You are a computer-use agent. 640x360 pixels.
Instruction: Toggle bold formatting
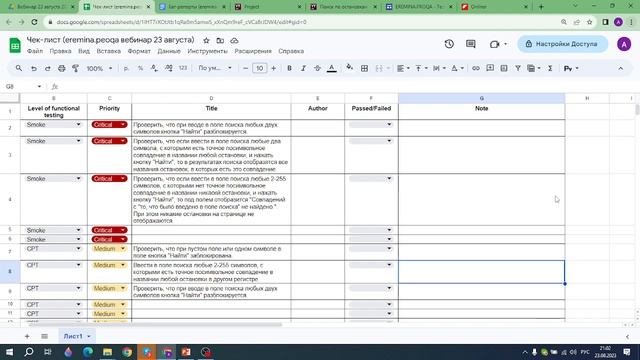pyautogui.click(x=289, y=69)
